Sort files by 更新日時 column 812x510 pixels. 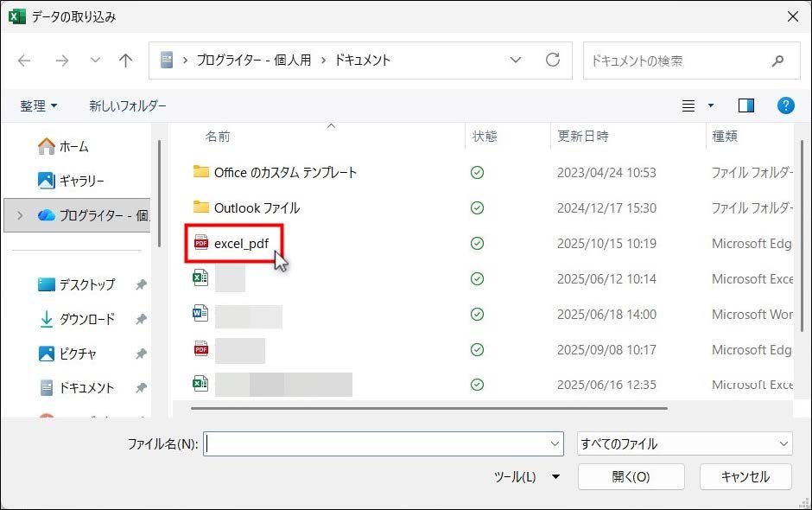pyautogui.click(x=583, y=136)
